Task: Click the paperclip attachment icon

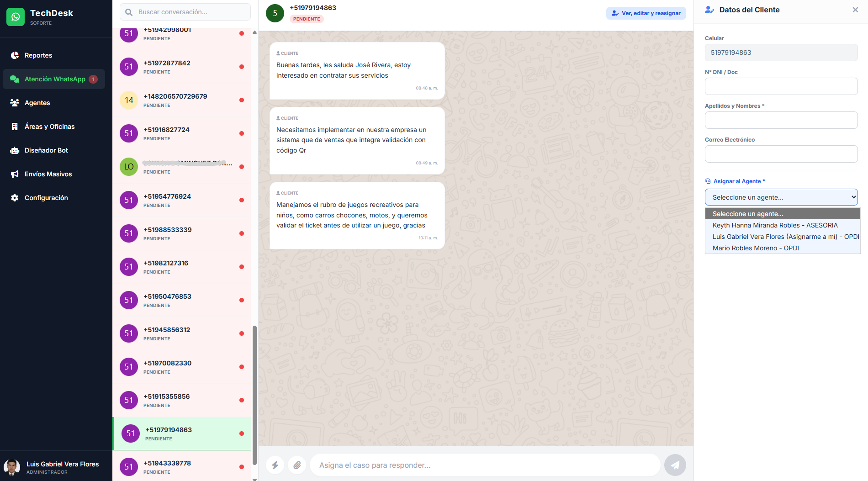Action: (297, 465)
